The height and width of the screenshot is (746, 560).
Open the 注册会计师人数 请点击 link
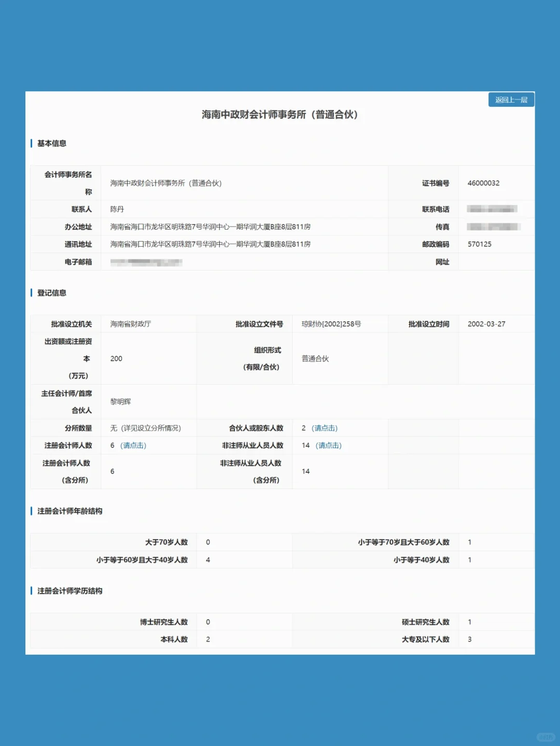[x=133, y=446]
